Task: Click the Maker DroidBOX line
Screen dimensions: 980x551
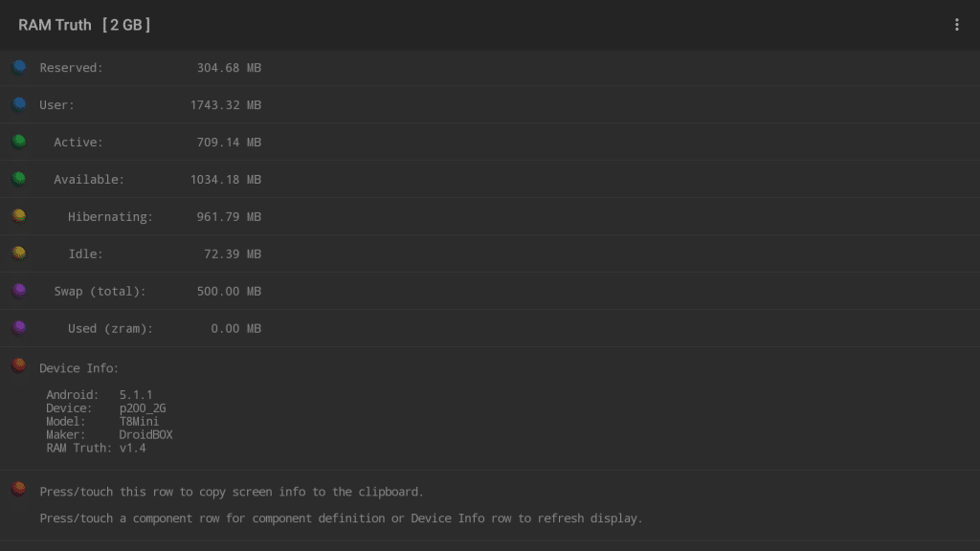Action: click(x=109, y=435)
